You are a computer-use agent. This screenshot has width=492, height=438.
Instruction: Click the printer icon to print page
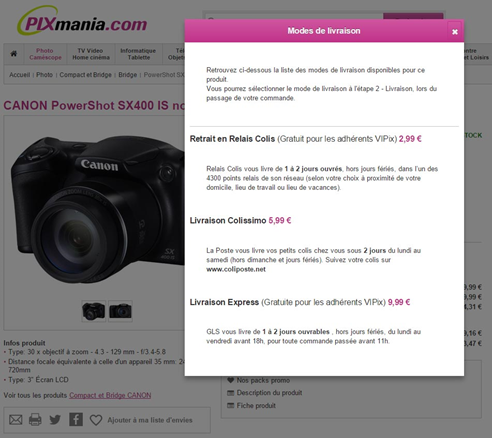(x=35, y=420)
